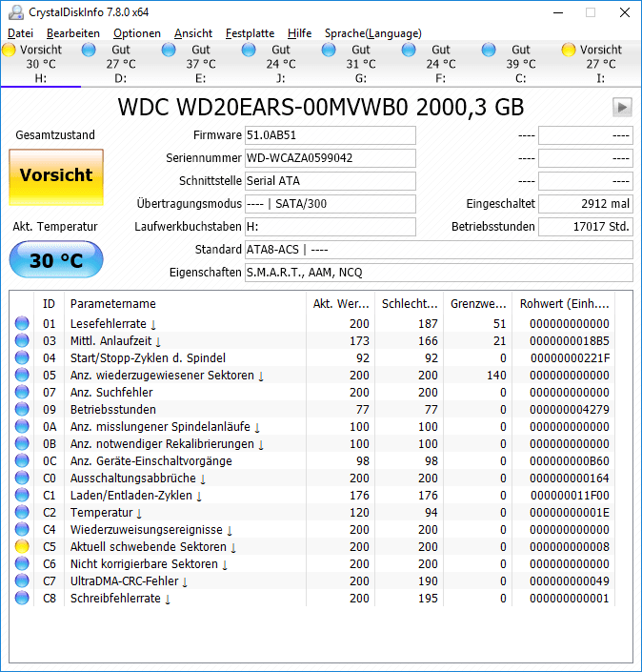The image size is (642, 672).
Task: Click the blue status orb of drive D:
Action: pyautogui.click(x=89, y=50)
